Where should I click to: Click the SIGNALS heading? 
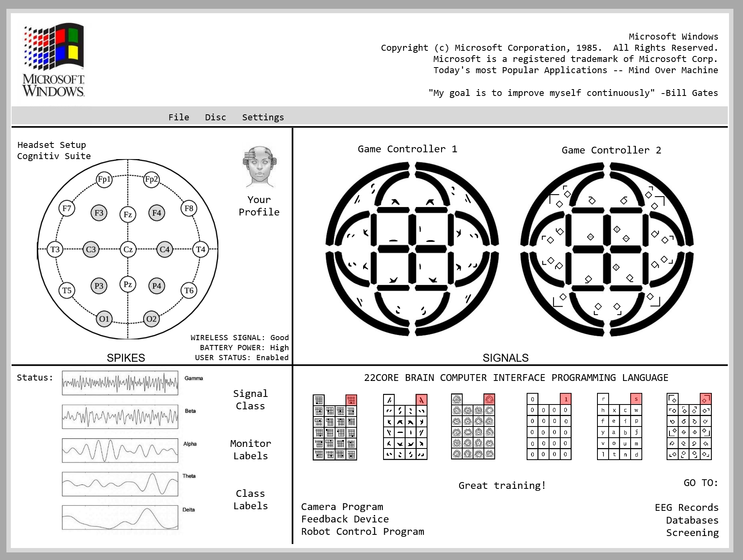pos(505,358)
